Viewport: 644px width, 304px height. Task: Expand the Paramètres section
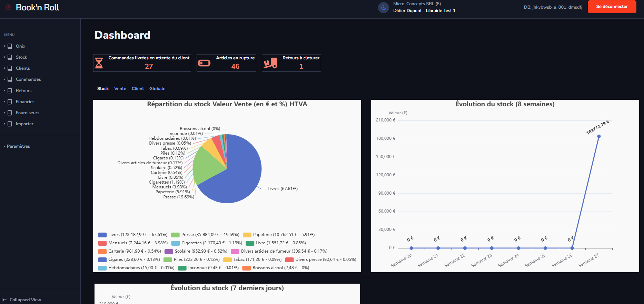(x=18, y=146)
